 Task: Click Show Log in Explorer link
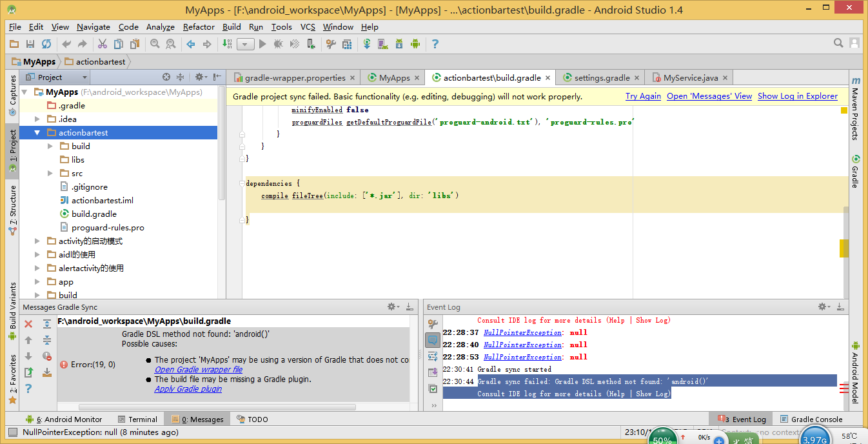pyautogui.click(x=798, y=96)
